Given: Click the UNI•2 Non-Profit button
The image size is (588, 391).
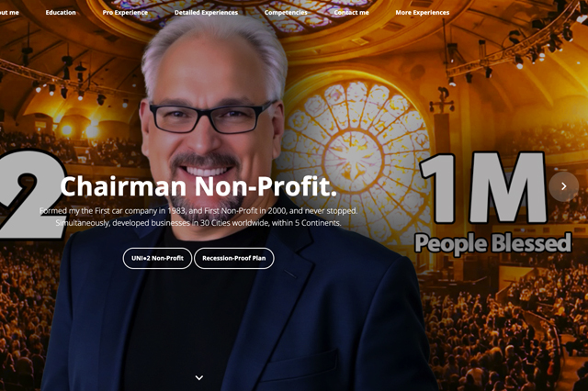Looking at the screenshot, I should click(157, 258).
